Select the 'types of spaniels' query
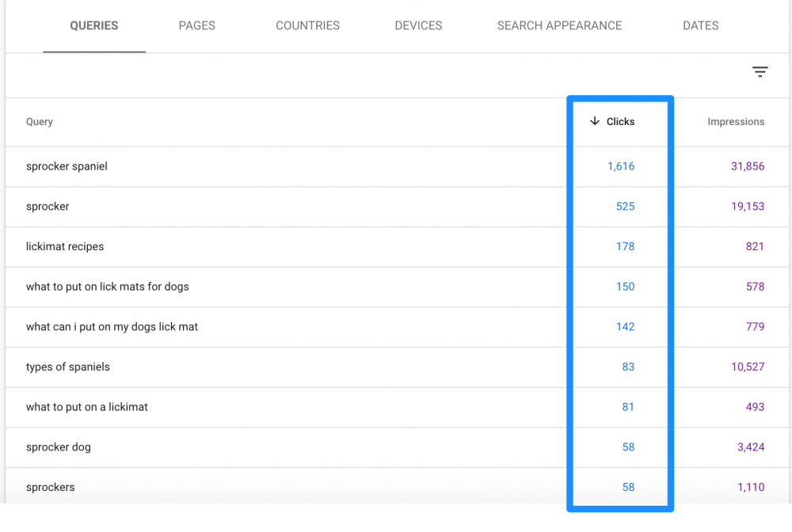792x532 pixels. 68,367
